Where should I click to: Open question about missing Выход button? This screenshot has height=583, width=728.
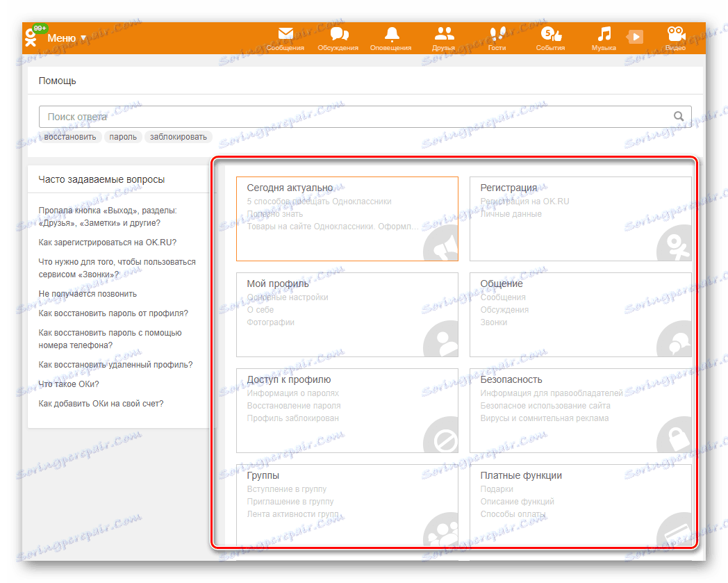(x=108, y=217)
